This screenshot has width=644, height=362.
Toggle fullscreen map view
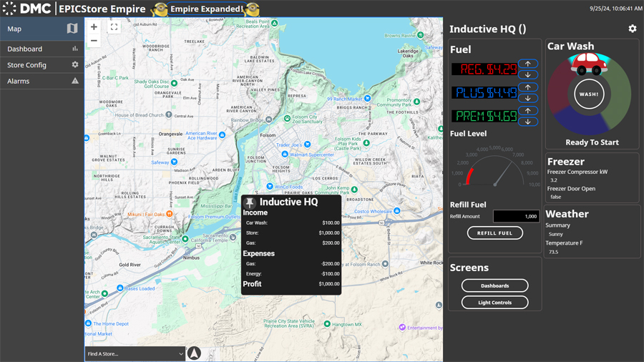click(114, 27)
